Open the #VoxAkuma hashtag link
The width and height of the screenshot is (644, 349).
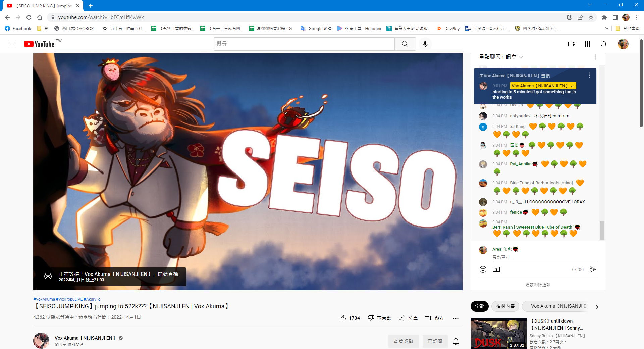pos(44,299)
